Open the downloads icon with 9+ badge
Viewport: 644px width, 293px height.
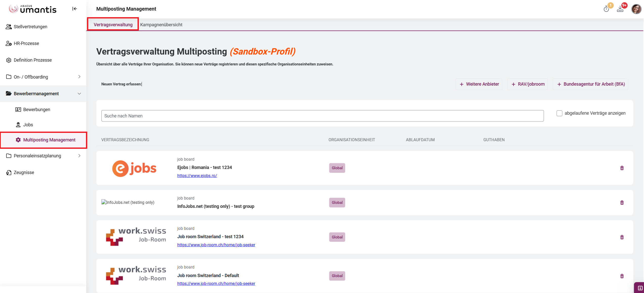click(x=620, y=9)
